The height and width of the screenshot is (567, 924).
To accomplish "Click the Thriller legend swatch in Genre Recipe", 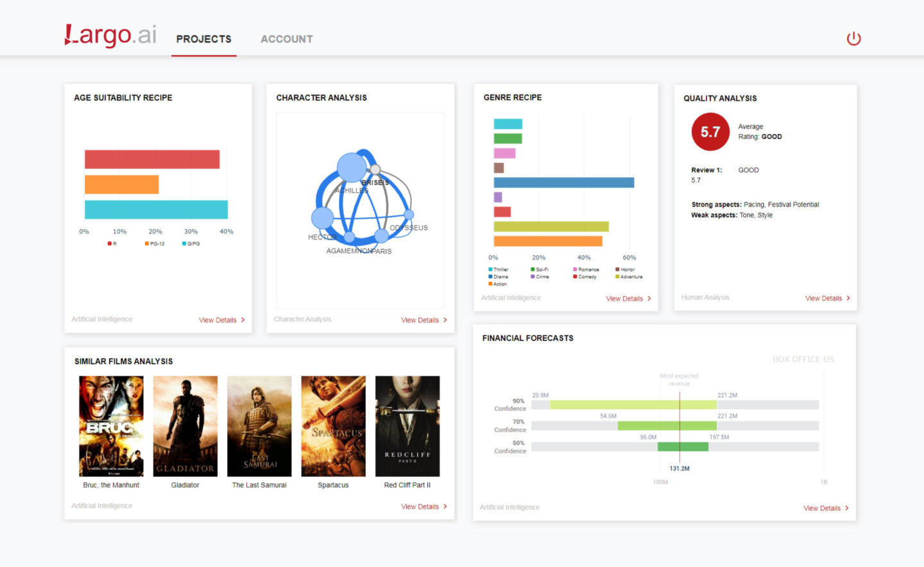I will point(489,269).
